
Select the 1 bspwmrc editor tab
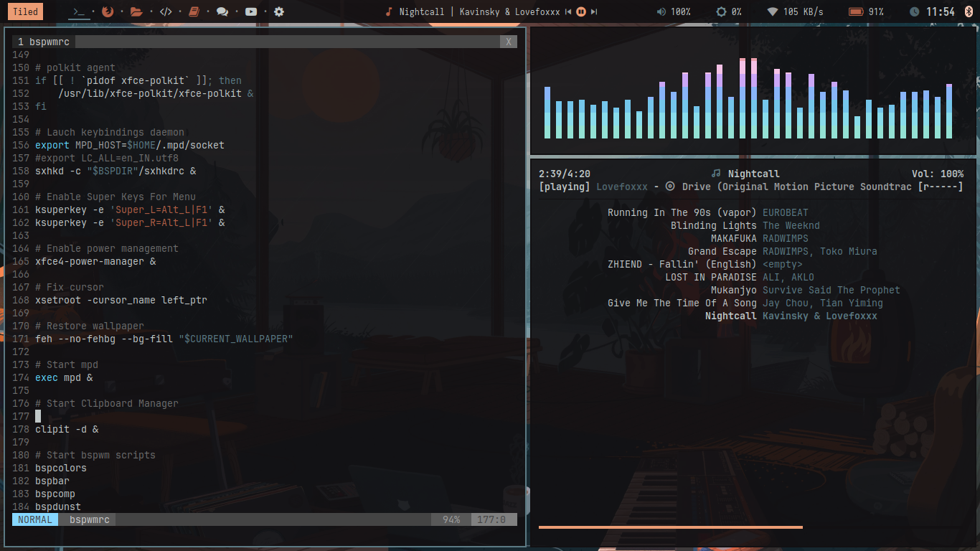pyautogui.click(x=43, y=42)
